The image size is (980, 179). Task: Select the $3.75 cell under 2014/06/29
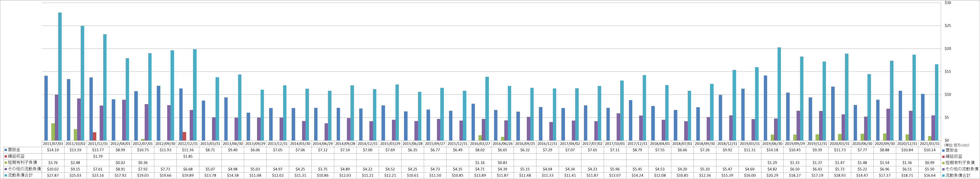(323, 169)
